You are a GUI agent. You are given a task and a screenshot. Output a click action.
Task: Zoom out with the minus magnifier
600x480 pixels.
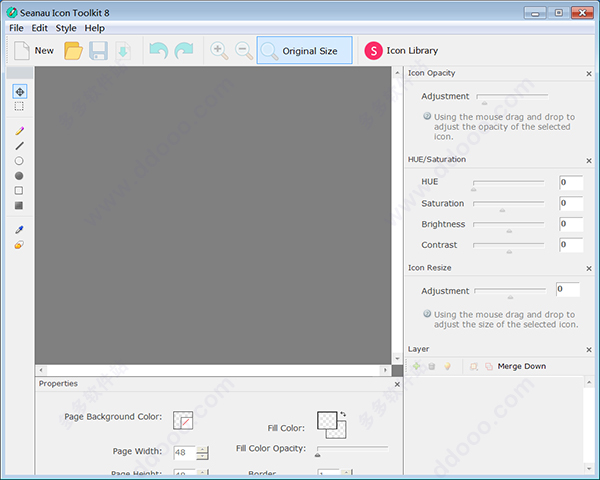244,51
